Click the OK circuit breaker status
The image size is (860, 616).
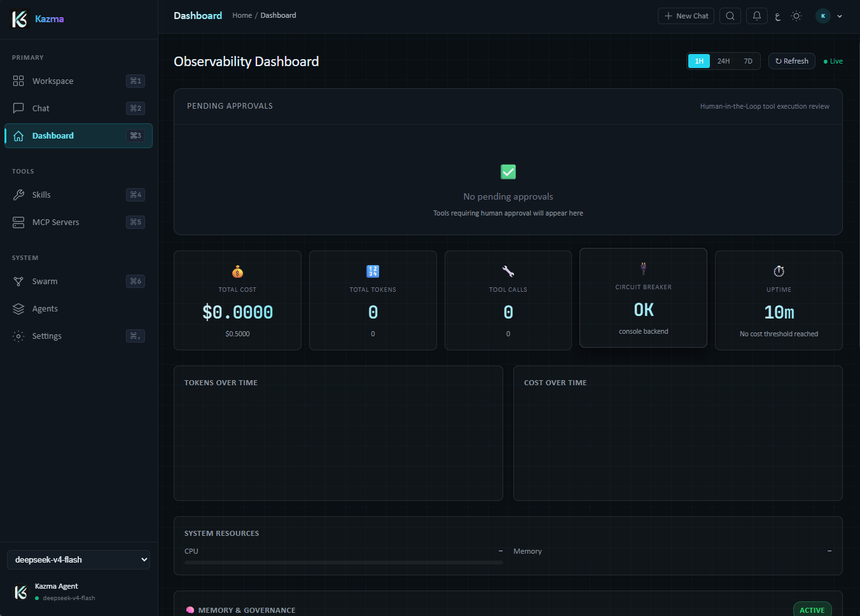(644, 310)
